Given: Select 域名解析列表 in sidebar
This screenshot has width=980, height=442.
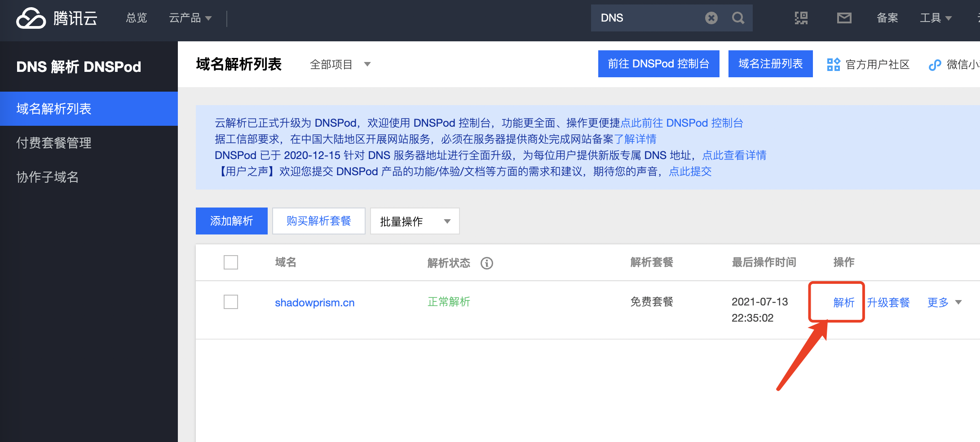Looking at the screenshot, I should 89,109.
